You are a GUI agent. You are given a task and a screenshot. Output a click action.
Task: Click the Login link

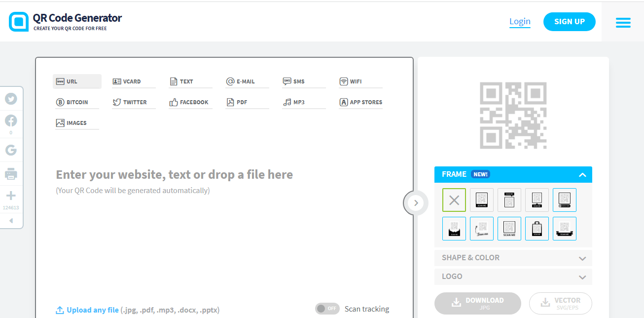tap(520, 21)
